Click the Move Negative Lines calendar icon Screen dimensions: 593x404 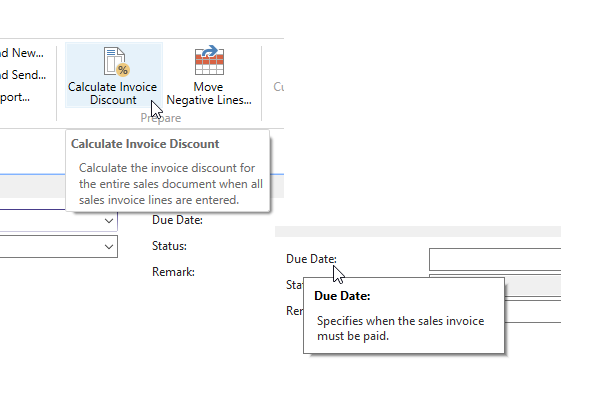click(x=209, y=61)
